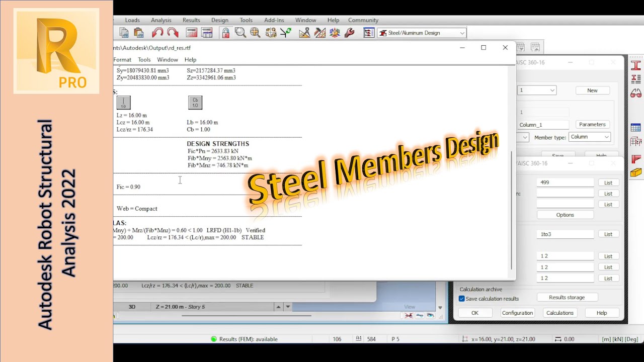Click the load cases field showing 1to3

tap(565, 234)
